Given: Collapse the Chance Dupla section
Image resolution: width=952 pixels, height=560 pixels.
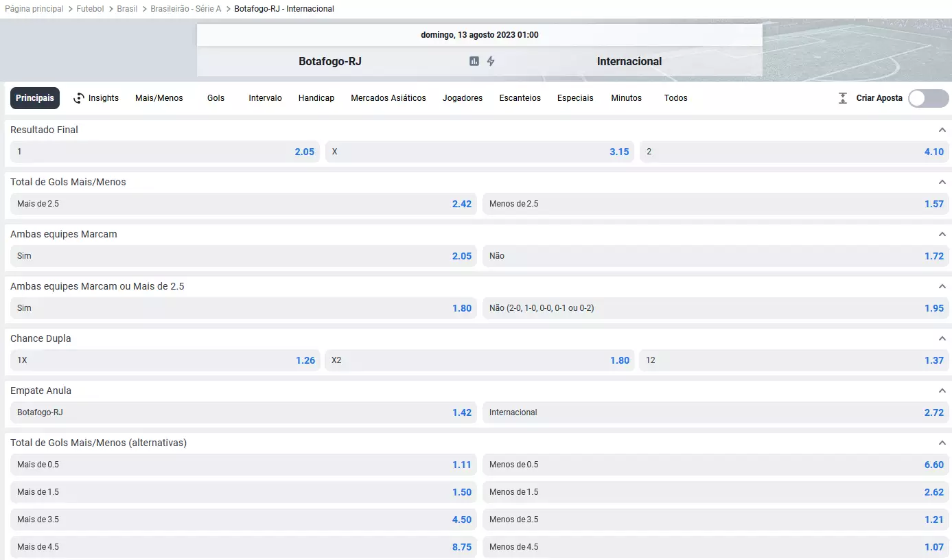Looking at the screenshot, I should pos(942,338).
